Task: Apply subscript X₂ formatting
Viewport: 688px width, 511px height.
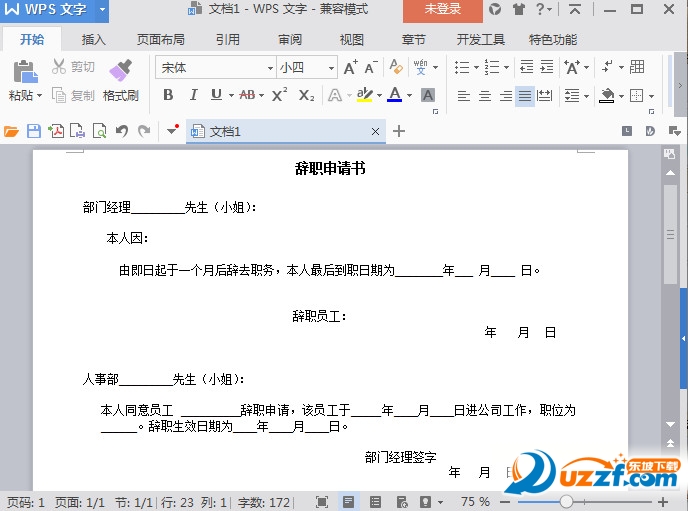Action: point(306,95)
